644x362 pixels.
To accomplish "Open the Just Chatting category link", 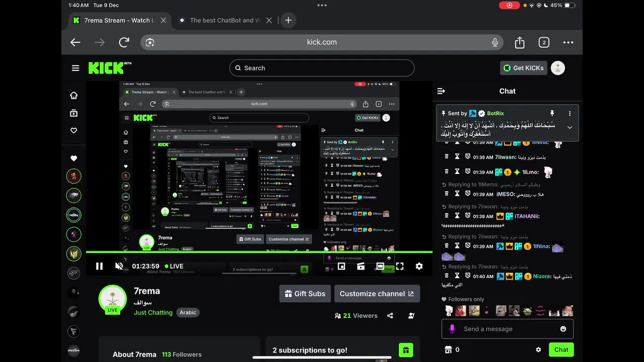I will tap(153, 312).
